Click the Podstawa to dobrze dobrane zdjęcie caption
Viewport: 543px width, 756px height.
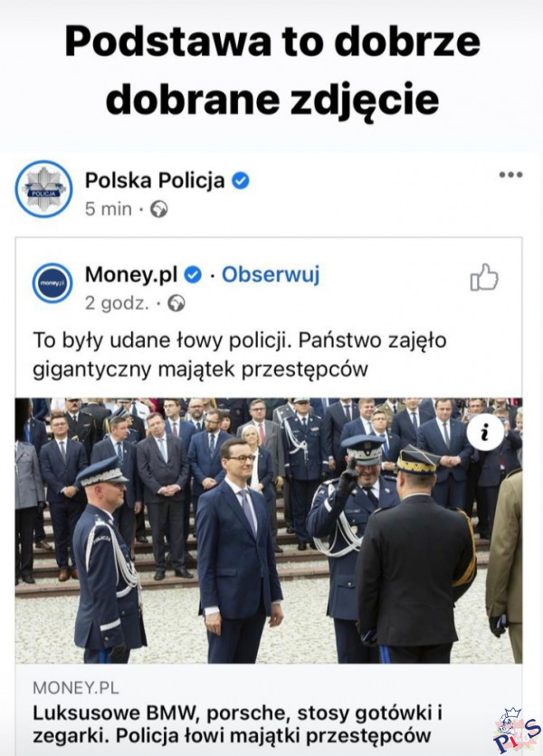pyautogui.click(x=272, y=71)
